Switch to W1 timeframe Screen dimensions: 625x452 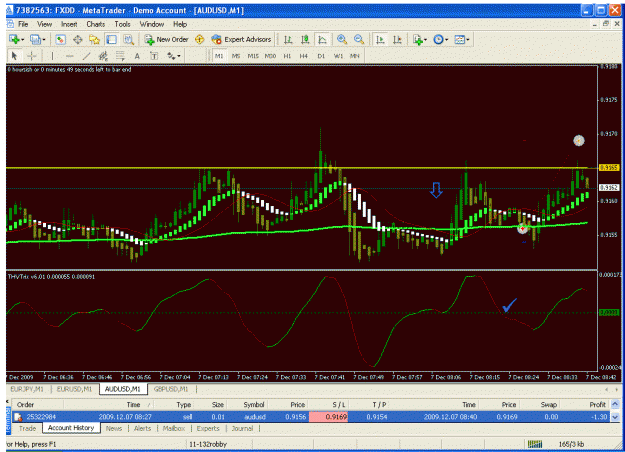(x=338, y=56)
